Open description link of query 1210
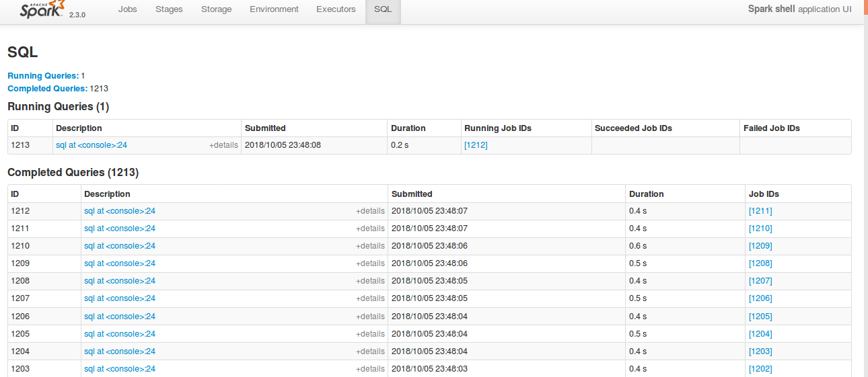 (120, 246)
